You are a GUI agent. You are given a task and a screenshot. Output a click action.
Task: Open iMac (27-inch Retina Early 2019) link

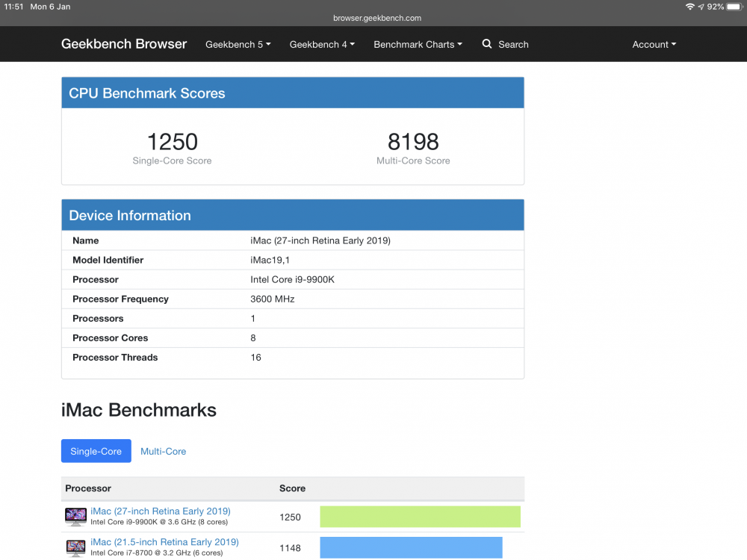coord(161,511)
